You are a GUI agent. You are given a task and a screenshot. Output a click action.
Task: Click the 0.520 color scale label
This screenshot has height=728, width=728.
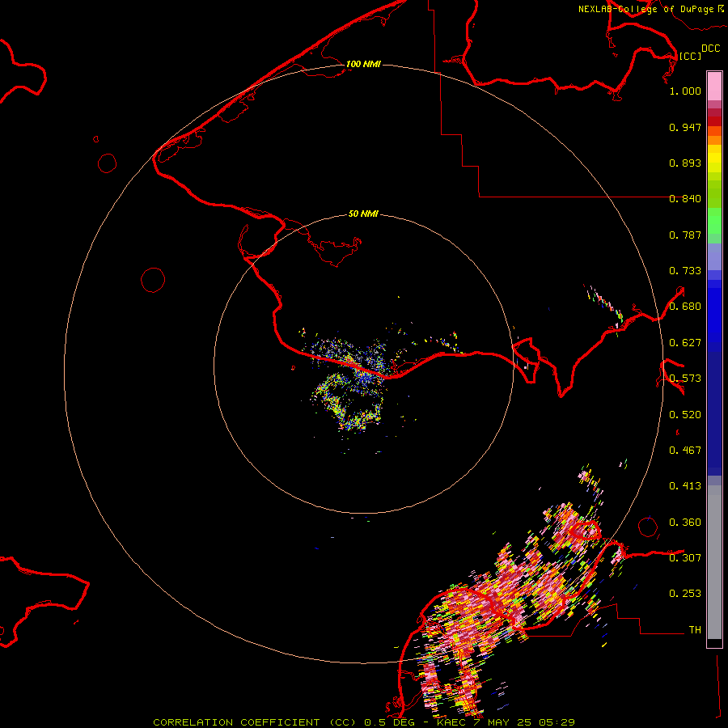685,415
